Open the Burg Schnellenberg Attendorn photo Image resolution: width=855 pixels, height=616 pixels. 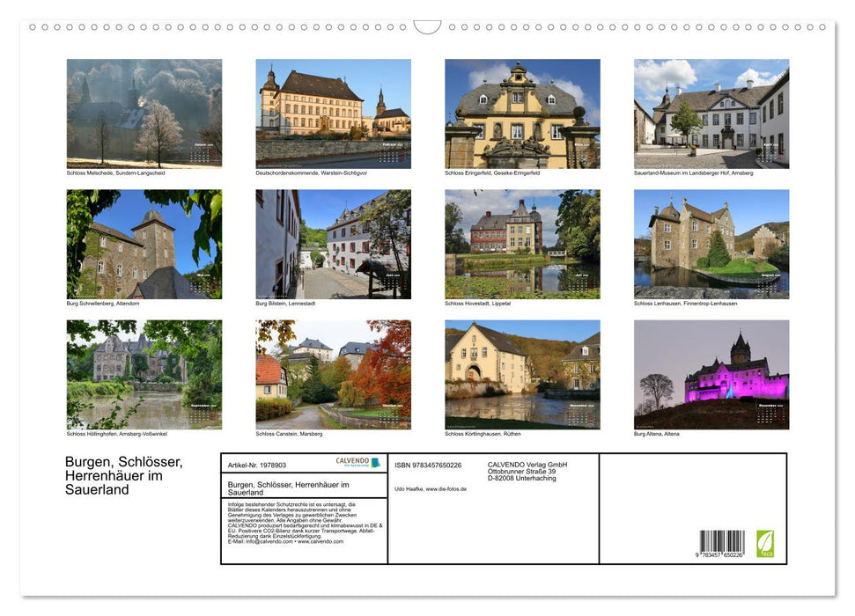pos(144,244)
